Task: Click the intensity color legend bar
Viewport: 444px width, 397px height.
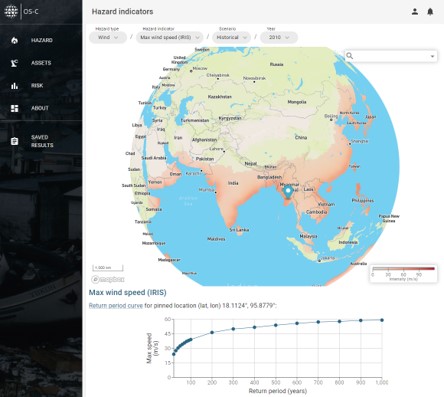Action: point(403,269)
